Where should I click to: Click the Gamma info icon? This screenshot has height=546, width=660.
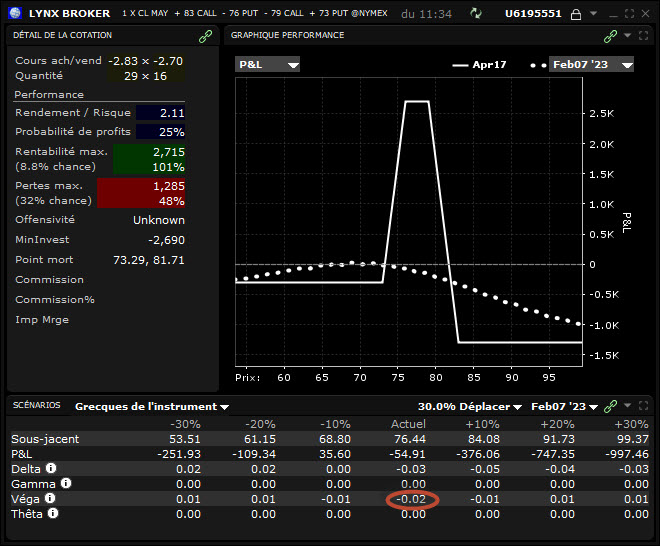(x=66, y=483)
